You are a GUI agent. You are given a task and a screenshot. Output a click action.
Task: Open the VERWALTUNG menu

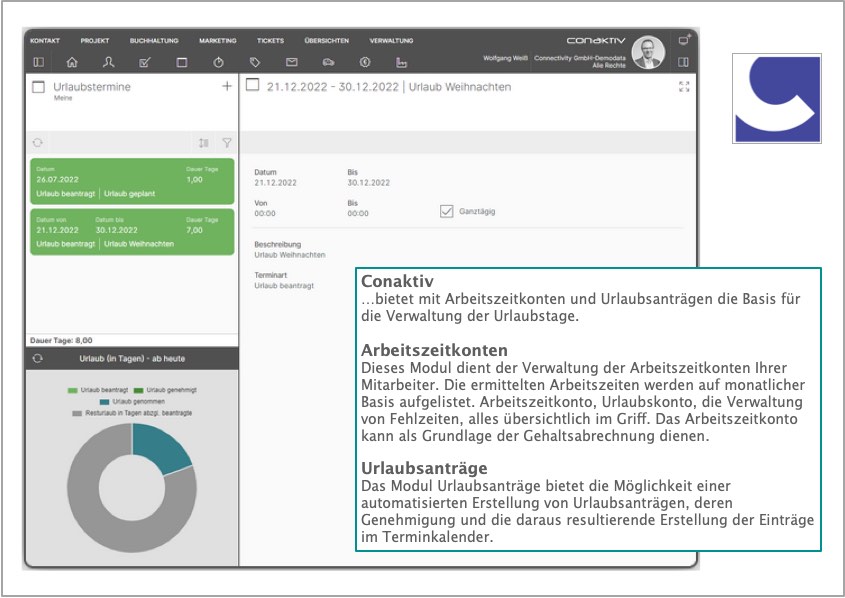pos(391,41)
